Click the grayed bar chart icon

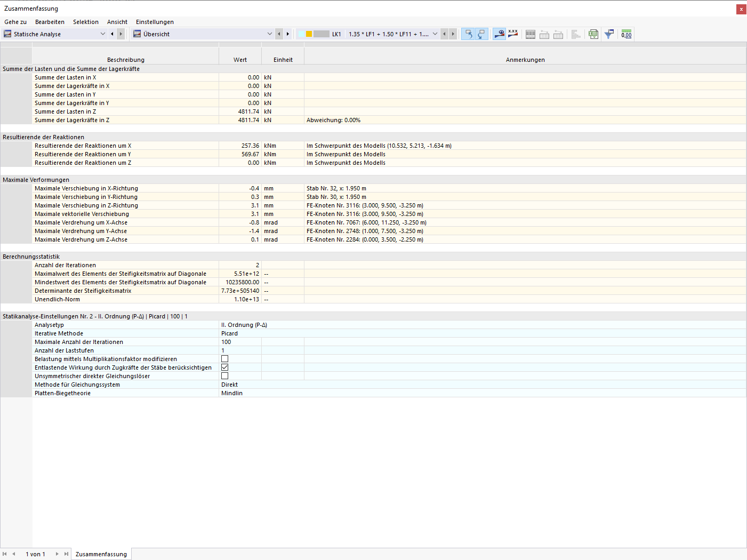pyautogui.click(x=576, y=34)
